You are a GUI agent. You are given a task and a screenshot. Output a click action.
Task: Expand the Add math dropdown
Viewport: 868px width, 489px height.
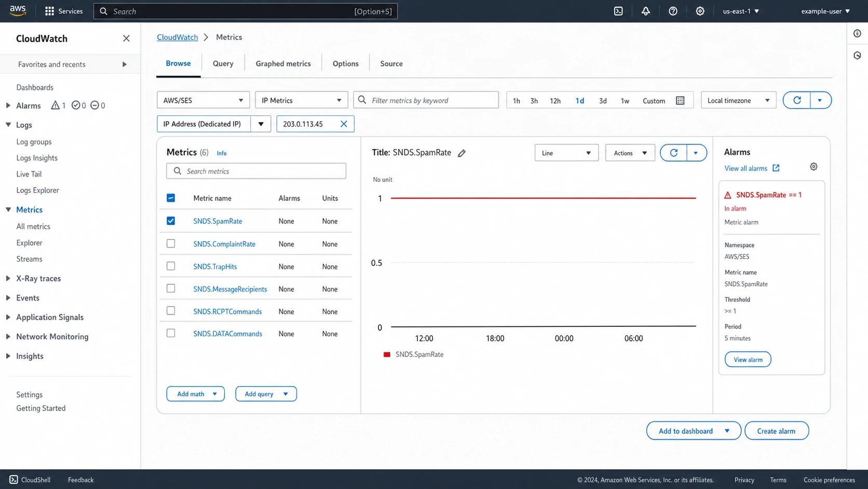[x=195, y=394]
